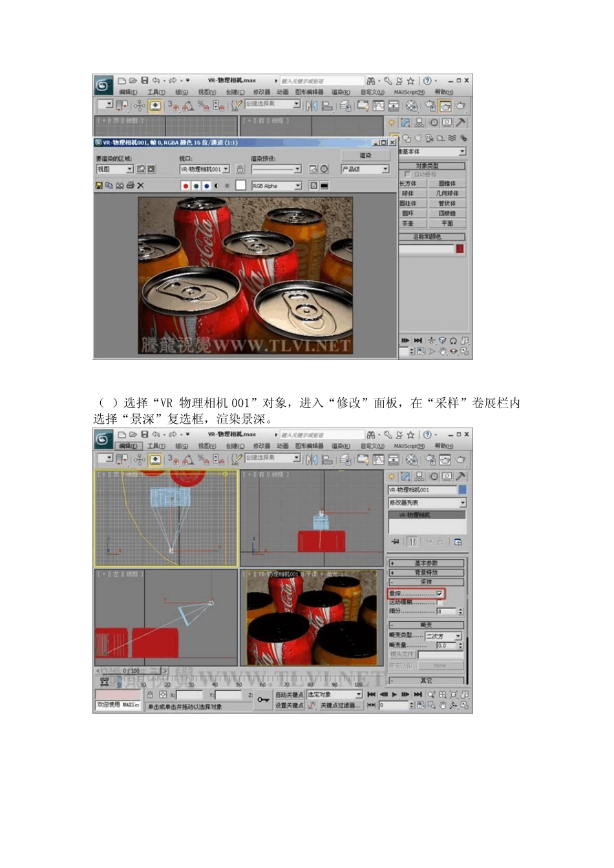The height and width of the screenshot is (868, 614).
Task: Click the 0 / 100 time slider
Action: tap(132, 671)
